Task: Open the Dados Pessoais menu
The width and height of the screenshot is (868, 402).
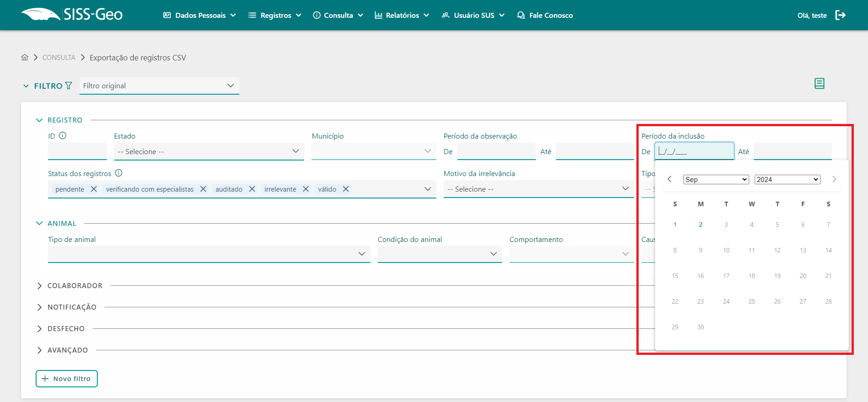Action: coord(200,15)
